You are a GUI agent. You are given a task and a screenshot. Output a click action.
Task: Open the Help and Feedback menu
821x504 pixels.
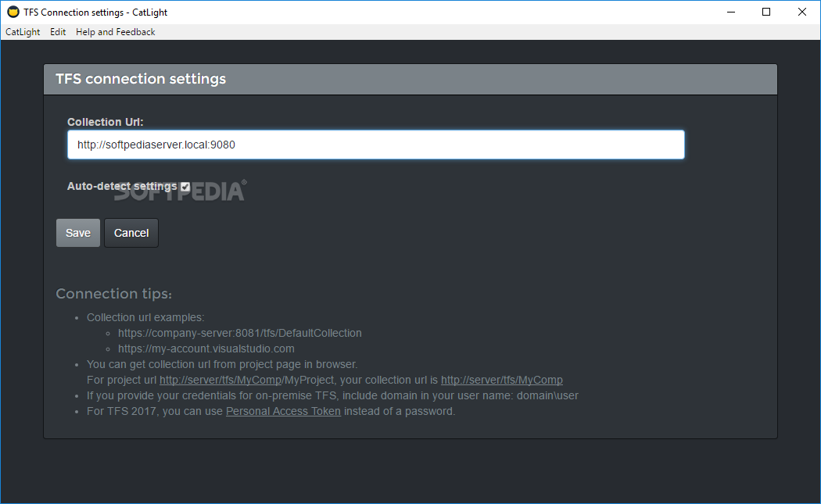(x=115, y=32)
